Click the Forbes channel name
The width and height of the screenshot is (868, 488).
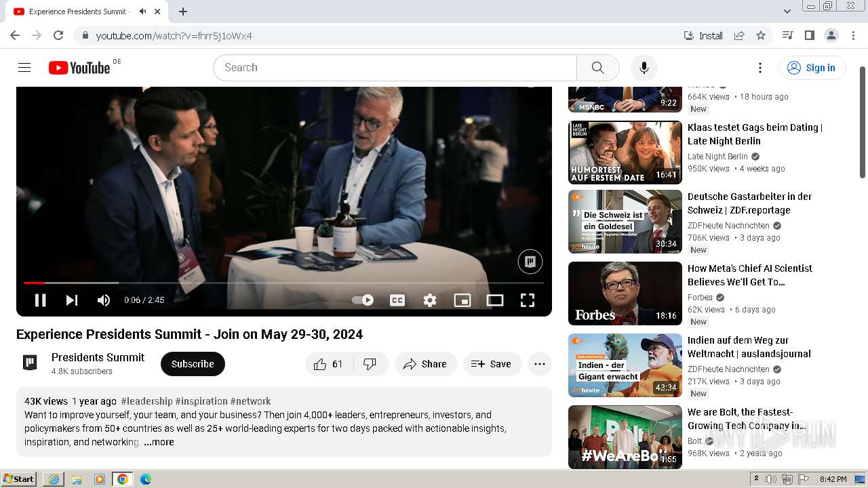tap(700, 298)
